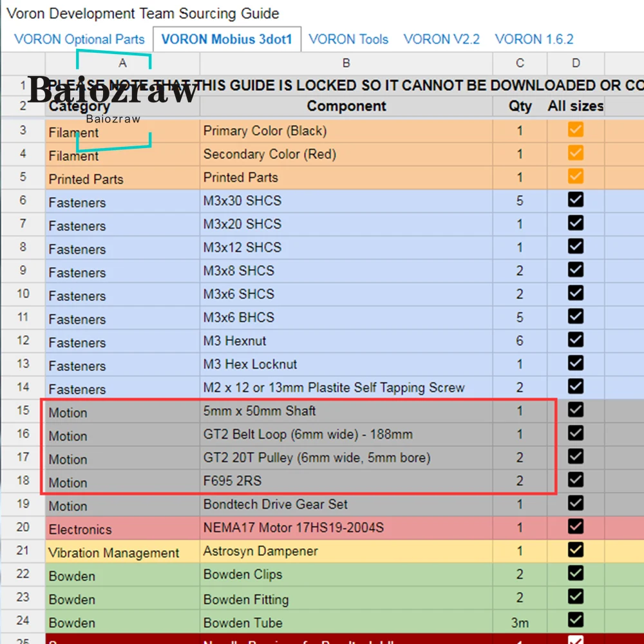Select the GT2 Belt Loop 188mm cell
This screenshot has height=644, width=644.
(x=346, y=435)
